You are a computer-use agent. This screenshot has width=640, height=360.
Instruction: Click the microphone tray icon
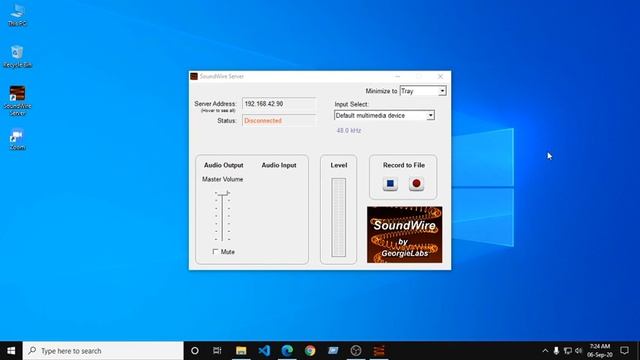556,351
